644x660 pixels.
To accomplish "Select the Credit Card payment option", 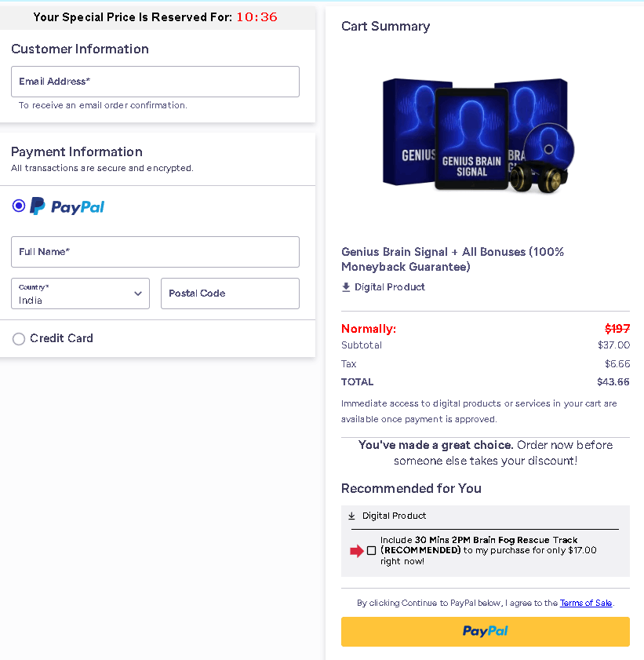I will [18, 338].
